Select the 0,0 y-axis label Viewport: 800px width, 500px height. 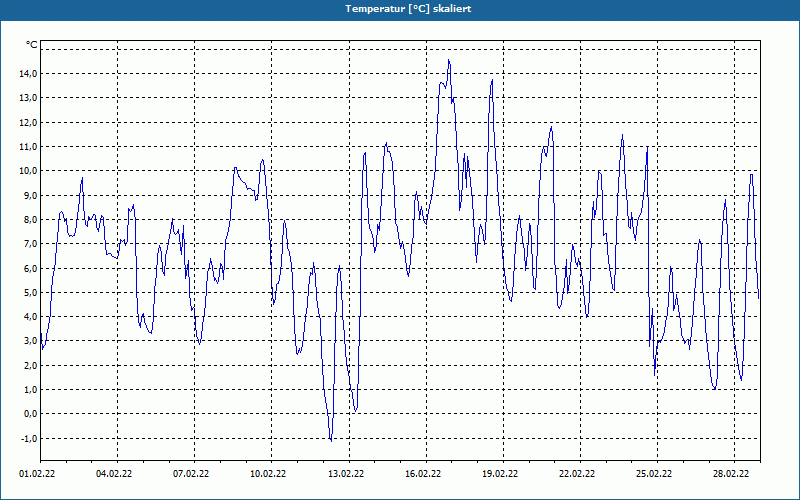click(30, 414)
